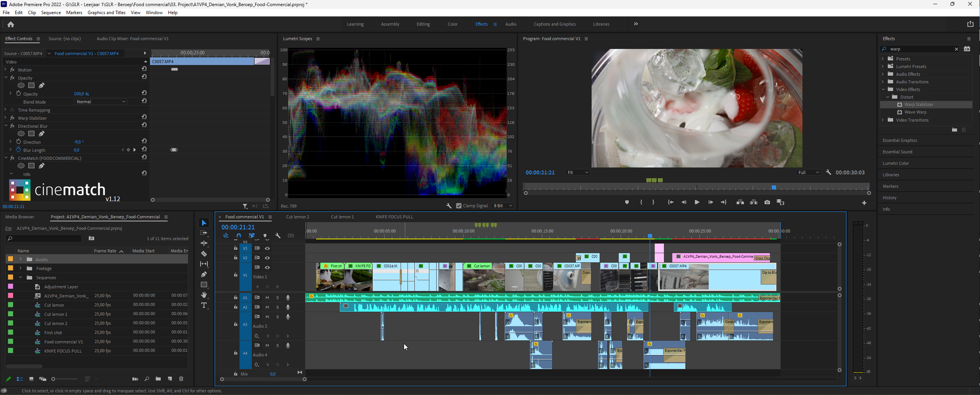
Task: Click the Home icon
Action: [11, 24]
